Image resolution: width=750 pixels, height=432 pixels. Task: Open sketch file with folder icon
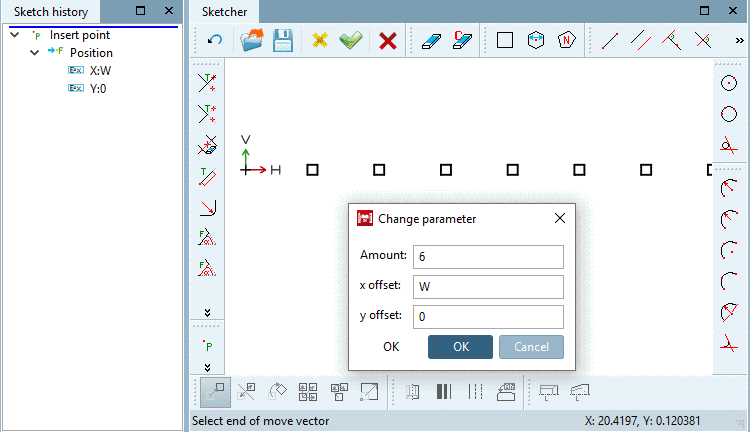pos(252,40)
